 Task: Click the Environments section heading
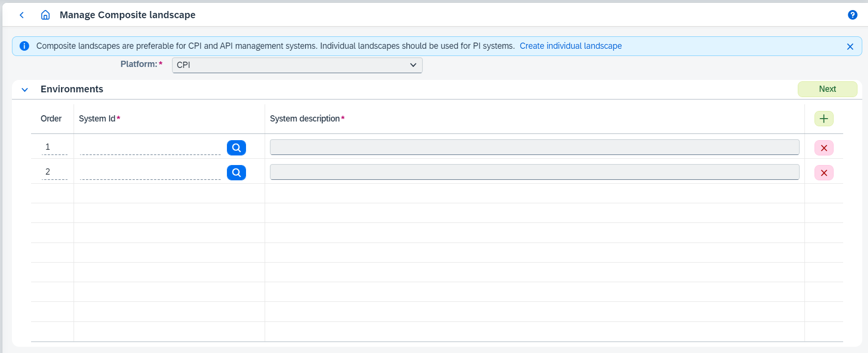72,89
